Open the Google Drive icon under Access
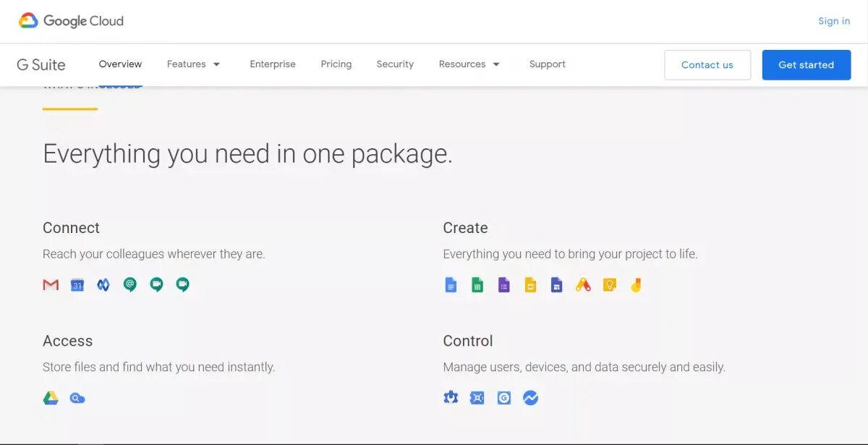 click(x=50, y=397)
